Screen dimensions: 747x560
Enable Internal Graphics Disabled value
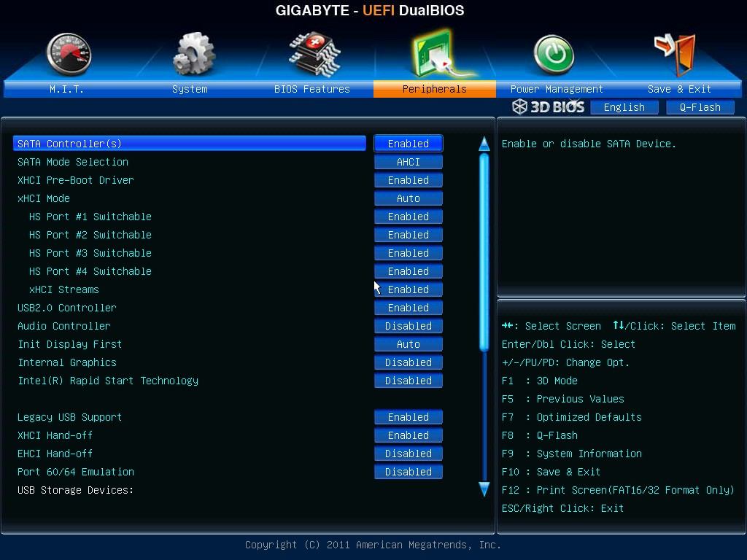[x=409, y=362]
